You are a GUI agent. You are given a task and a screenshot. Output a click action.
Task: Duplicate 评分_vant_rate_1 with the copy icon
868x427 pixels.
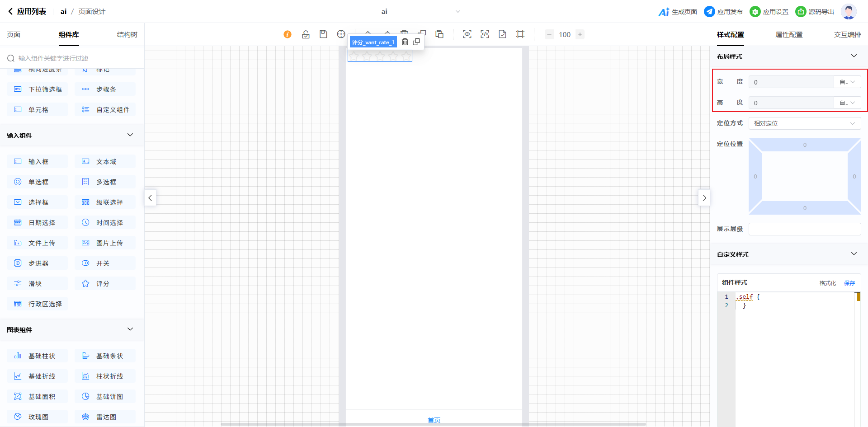coord(416,42)
